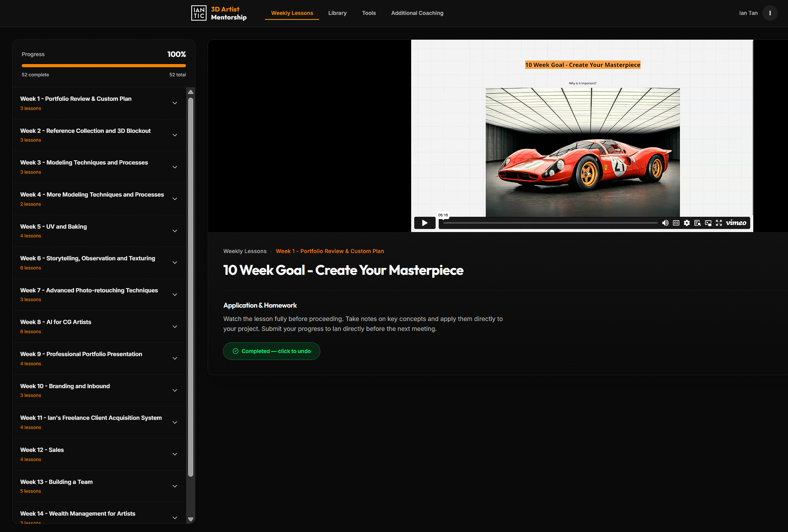Mute the video volume

pyautogui.click(x=665, y=223)
